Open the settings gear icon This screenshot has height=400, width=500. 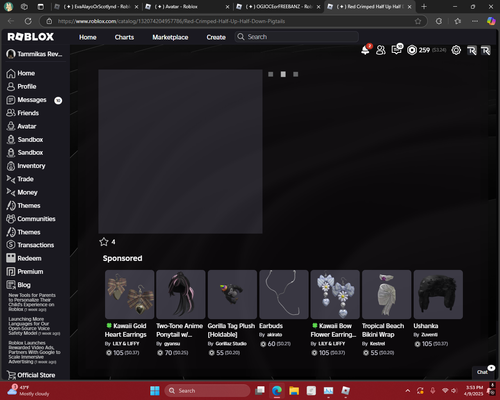pos(456,50)
